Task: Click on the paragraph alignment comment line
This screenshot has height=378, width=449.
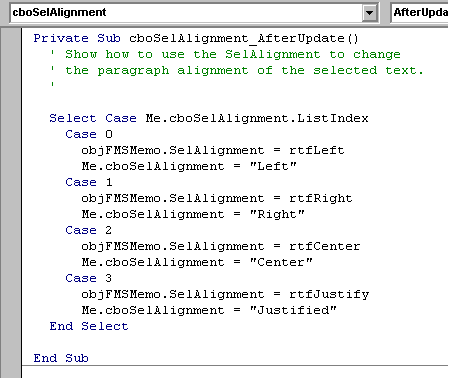Action: click(x=236, y=70)
